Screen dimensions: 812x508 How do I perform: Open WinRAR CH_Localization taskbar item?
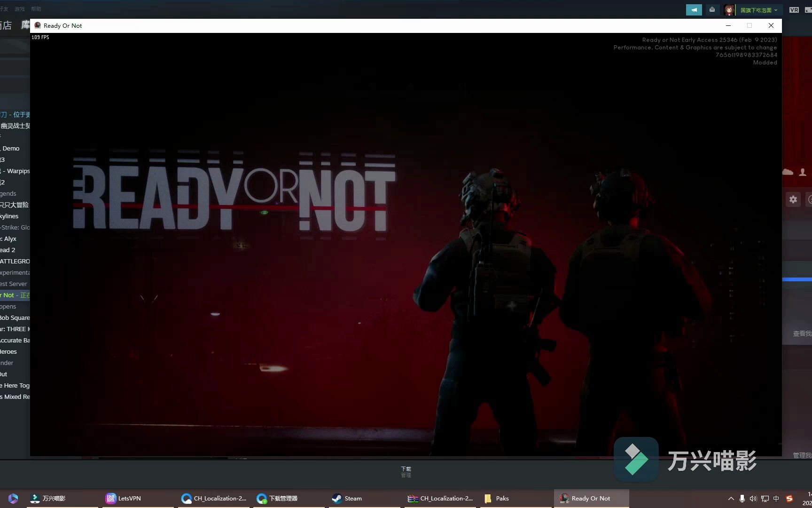pyautogui.click(x=440, y=499)
